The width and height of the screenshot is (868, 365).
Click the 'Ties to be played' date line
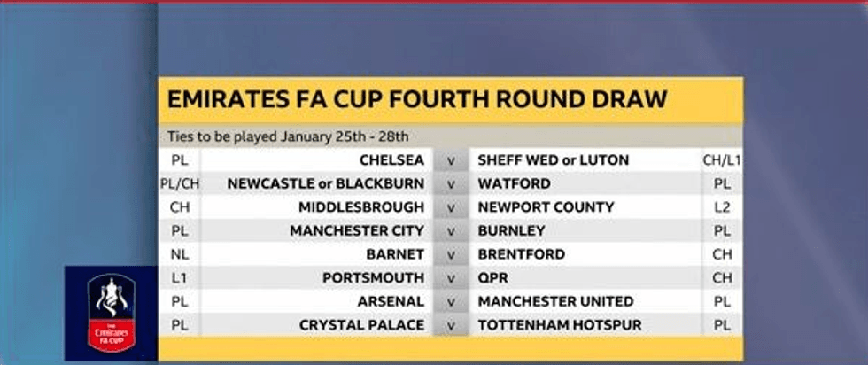(288, 136)
